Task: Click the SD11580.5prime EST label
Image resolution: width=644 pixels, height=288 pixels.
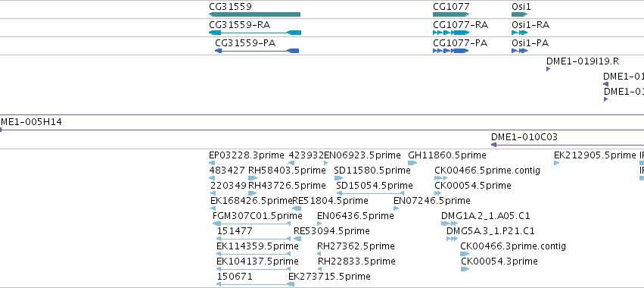Action: [372, 171]
